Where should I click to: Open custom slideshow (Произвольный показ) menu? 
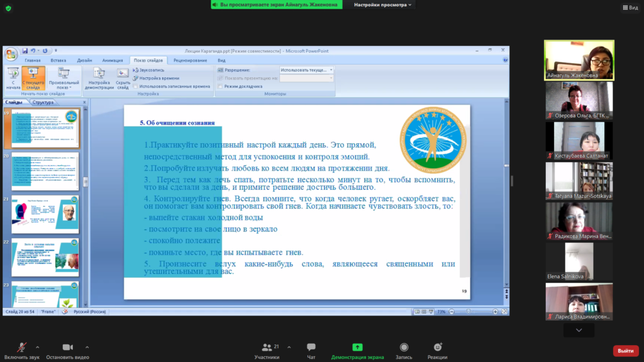pos(64,78)
